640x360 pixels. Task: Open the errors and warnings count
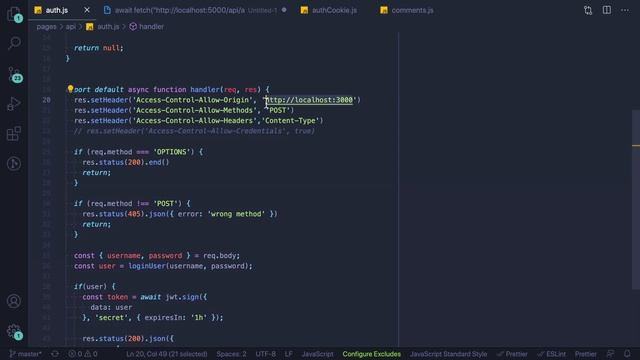[83, 354]
